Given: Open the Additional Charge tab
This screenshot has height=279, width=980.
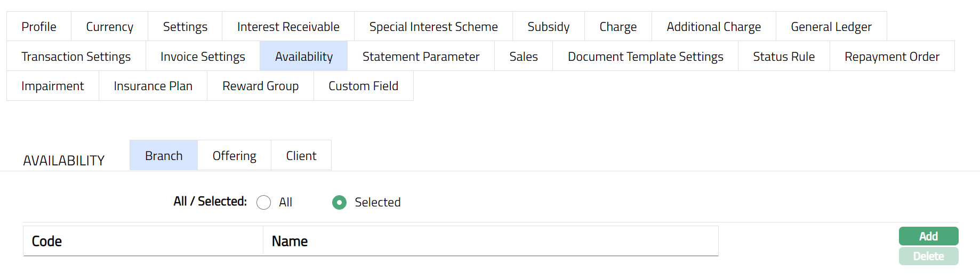Looking at the screenshot, I should (x=713, y=27).
